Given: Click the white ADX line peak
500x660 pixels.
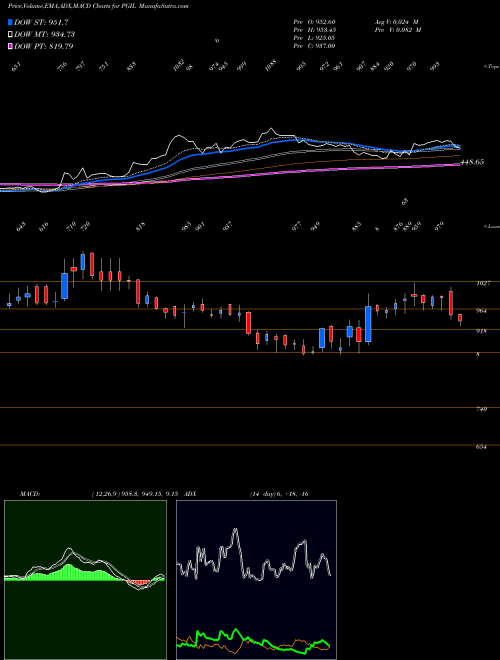Looking at the screenshot, I should coord(235,531).
